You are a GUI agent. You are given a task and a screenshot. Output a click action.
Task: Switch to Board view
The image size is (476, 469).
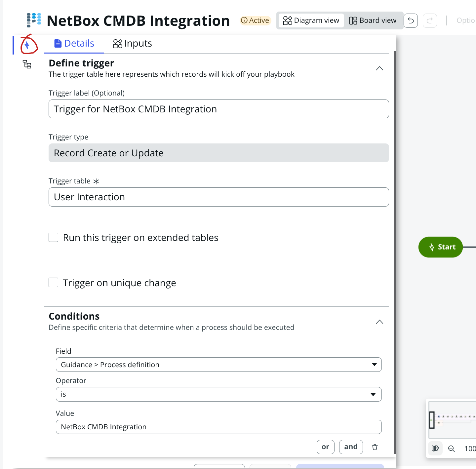pyautogui.click(x=373, y=20)
